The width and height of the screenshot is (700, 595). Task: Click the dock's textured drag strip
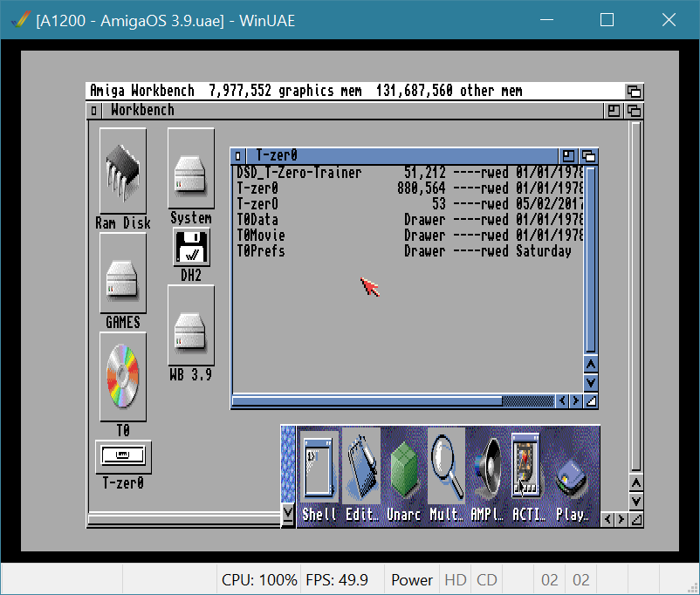coord(288,464)
